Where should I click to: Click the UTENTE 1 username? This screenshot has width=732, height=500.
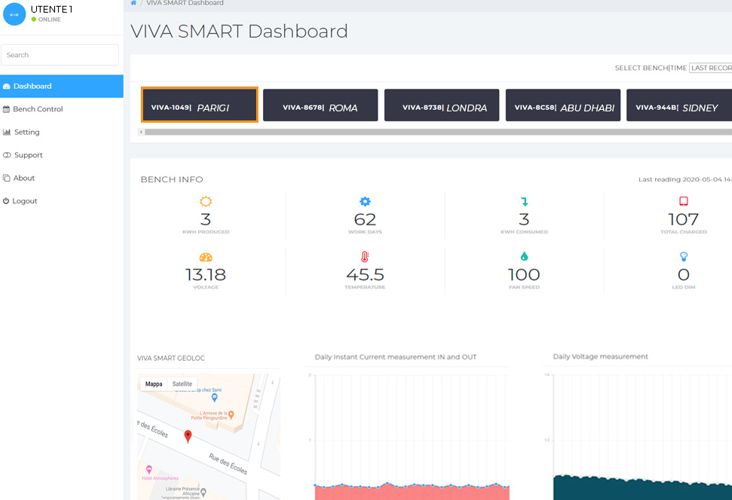51,9
